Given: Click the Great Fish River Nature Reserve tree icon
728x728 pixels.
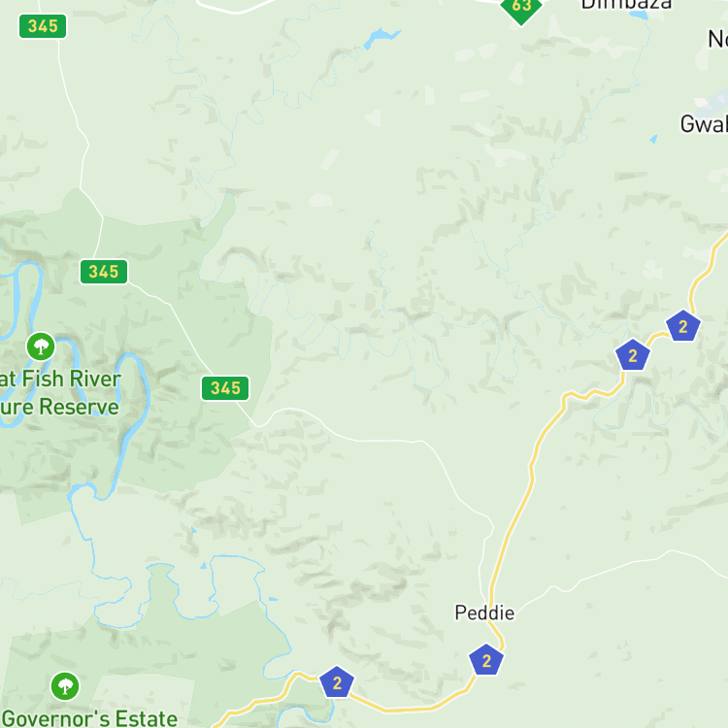Looking at the screenshot, I should 41,347.
